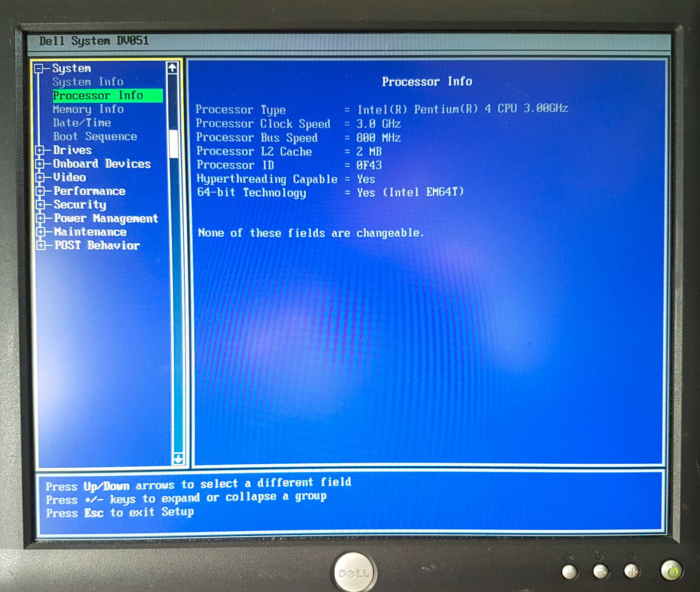Collapse the System group minus box

pos(39,68)
